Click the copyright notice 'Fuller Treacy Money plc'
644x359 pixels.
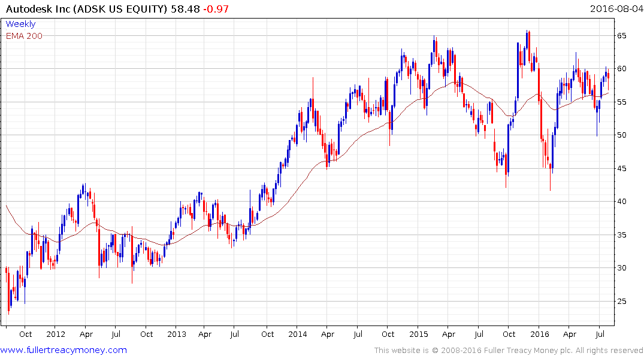pyautogui.click(x=528, y=351)
